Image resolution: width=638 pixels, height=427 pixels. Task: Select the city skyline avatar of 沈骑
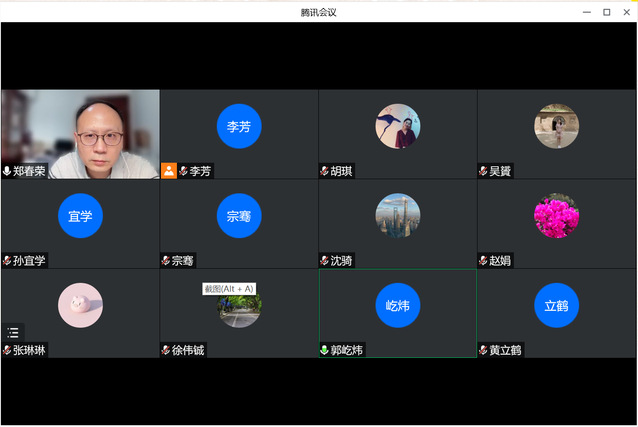(397, 216)
